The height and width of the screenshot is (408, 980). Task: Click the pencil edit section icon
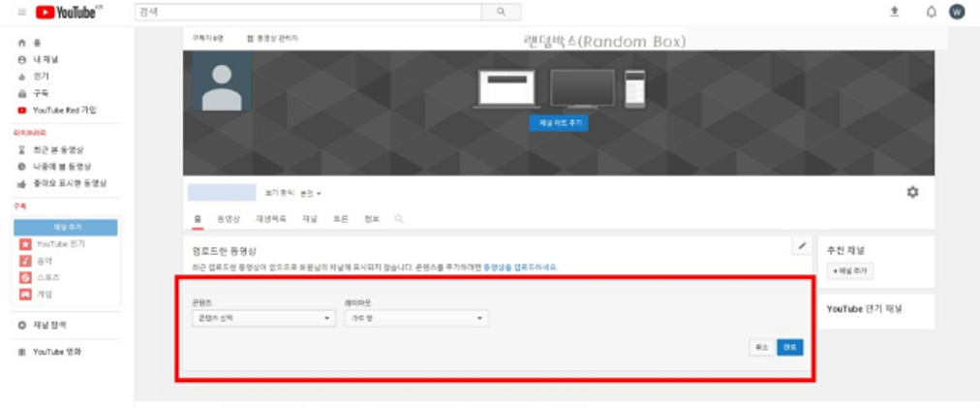click(x=802, y=246)
